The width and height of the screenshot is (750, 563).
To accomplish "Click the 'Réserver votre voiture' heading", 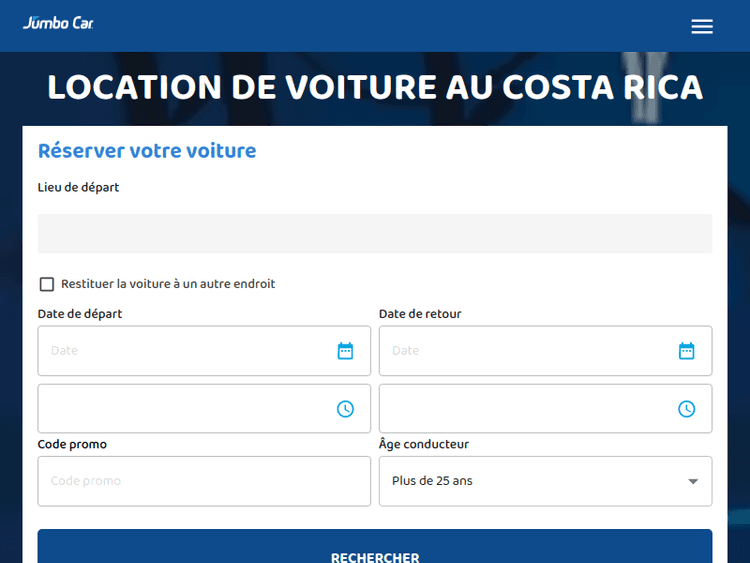I will click(147, 151).
